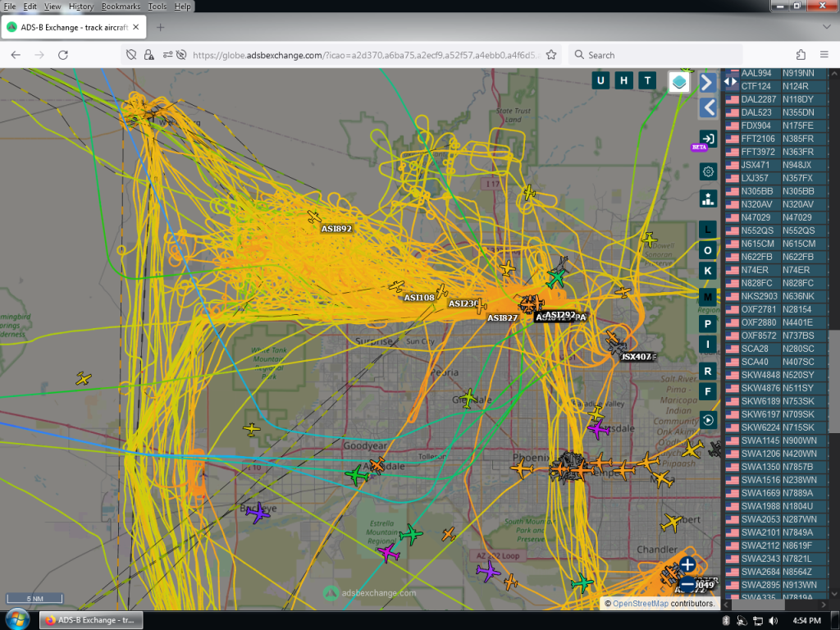Select magenta aircraft near Scottsdale
The width and height of the screenshot is (840, 630).
(598, 428)
